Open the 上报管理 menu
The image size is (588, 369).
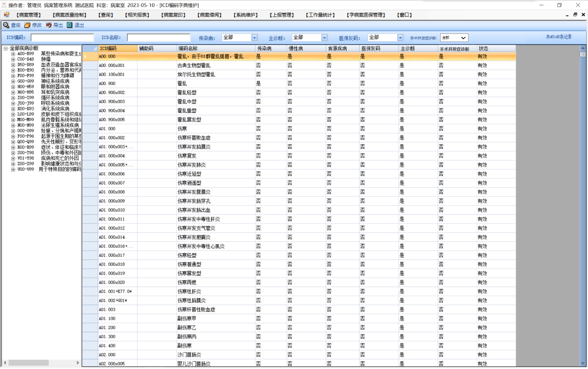[282, 15]
